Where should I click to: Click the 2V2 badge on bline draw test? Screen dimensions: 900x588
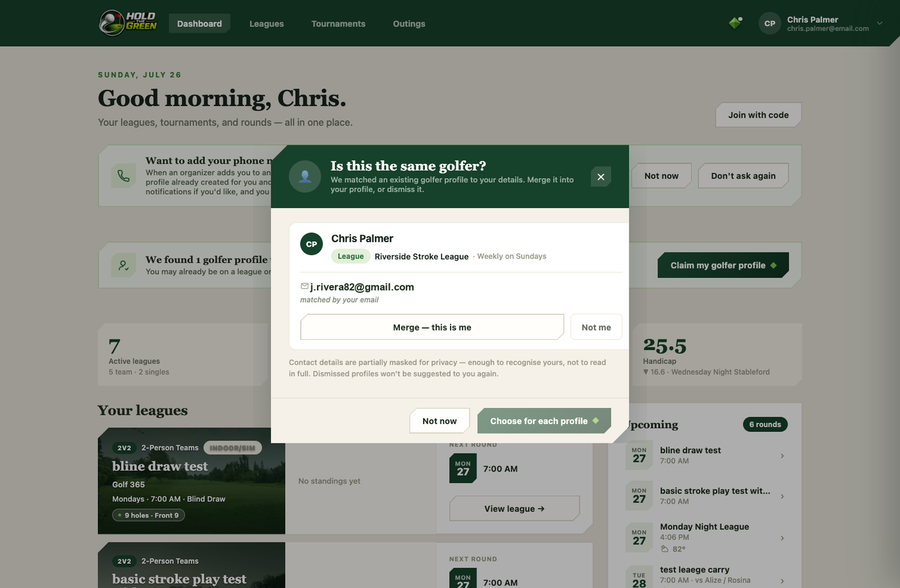[124, 448]
